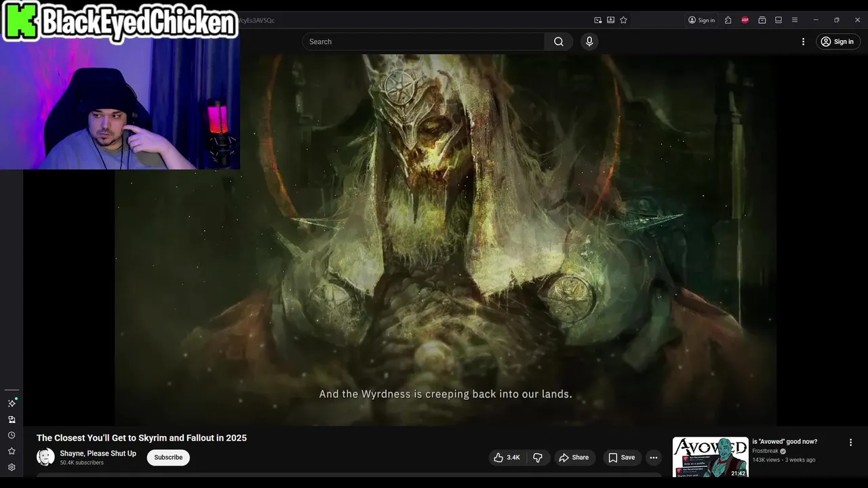Open YouTube settings three-dot menu near Sign in
The width and height of the screenshot is (868, 488).
pyautogui.click(x=804, y=41)
